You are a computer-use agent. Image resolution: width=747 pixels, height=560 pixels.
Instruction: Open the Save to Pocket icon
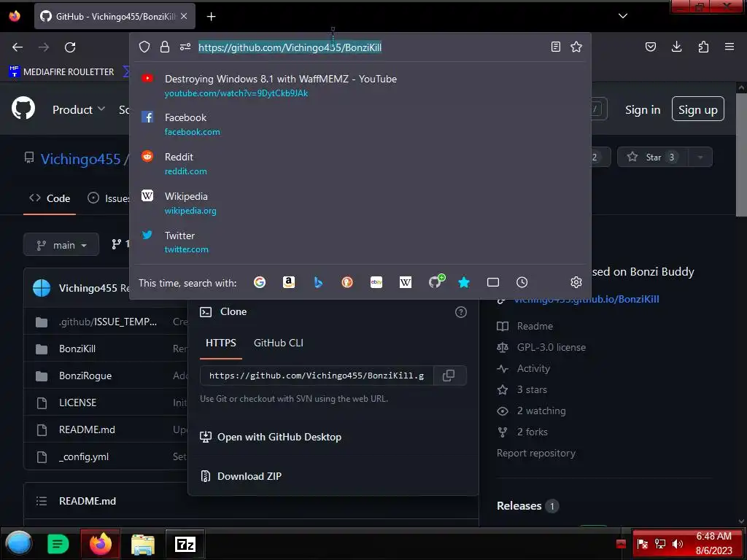point(650,47)
